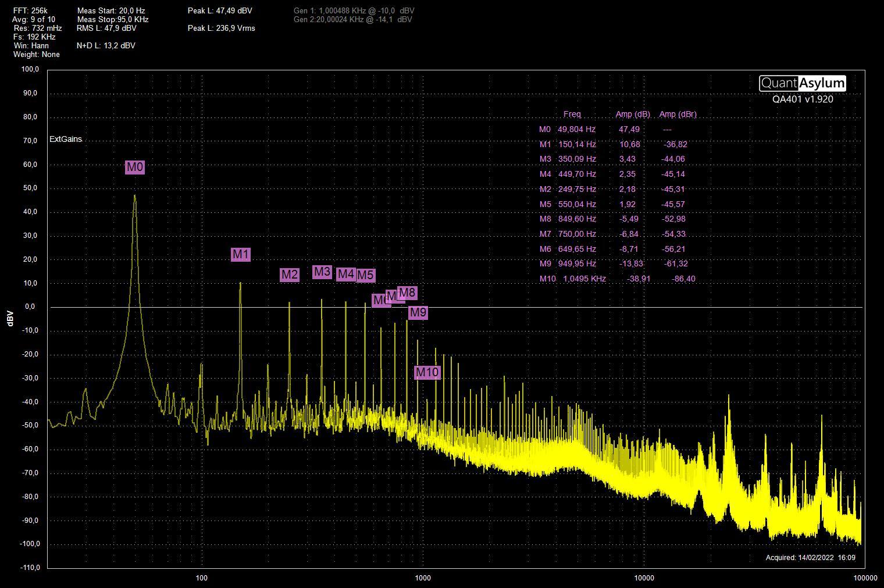Screen dimensions: 884x588
Task: Click the Freq column header in marker table
Action: pyautogui.click(x=572, y=114)
